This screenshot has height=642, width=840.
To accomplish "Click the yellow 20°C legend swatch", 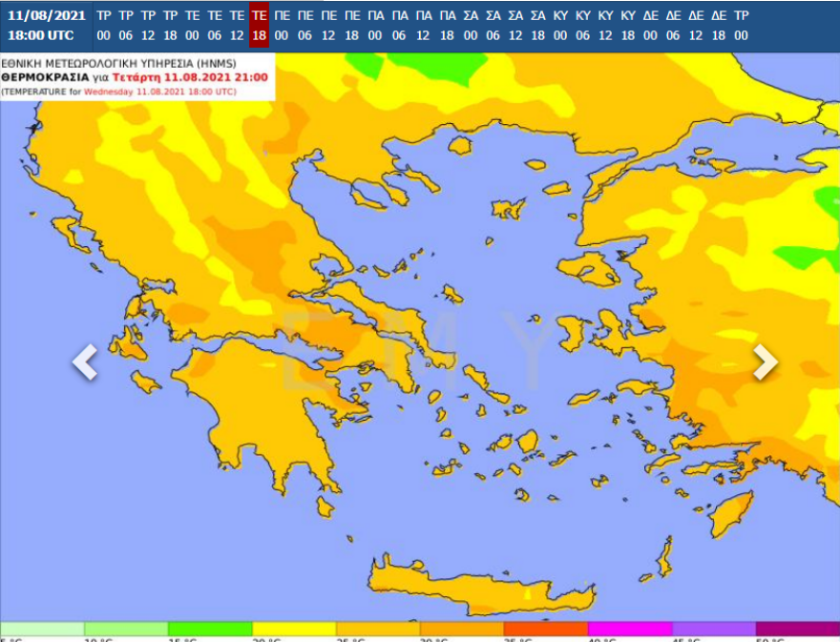I will (294, 630).
